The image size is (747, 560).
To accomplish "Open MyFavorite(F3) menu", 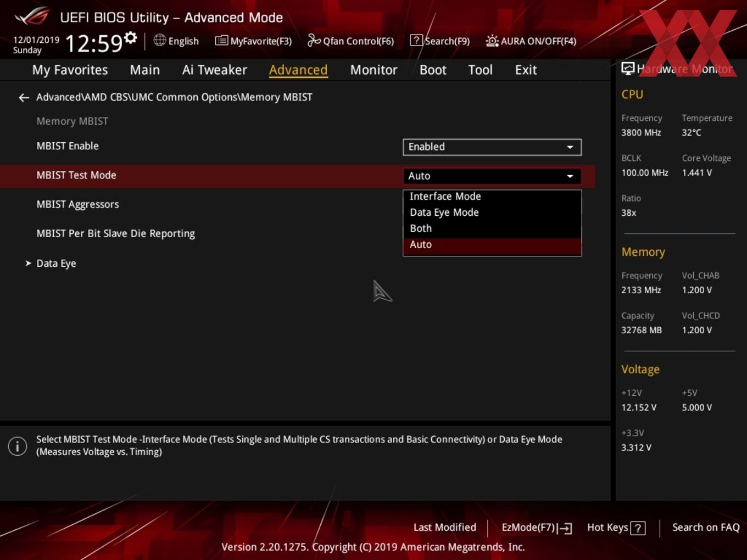I will (253, 41).
